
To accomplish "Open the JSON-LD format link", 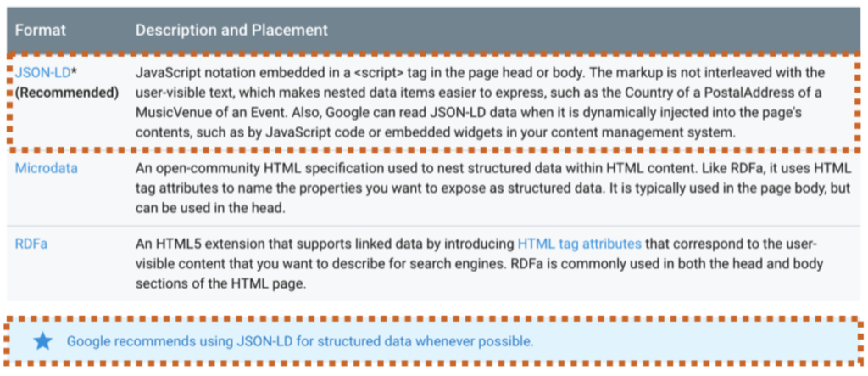I will tap(42, 73).
